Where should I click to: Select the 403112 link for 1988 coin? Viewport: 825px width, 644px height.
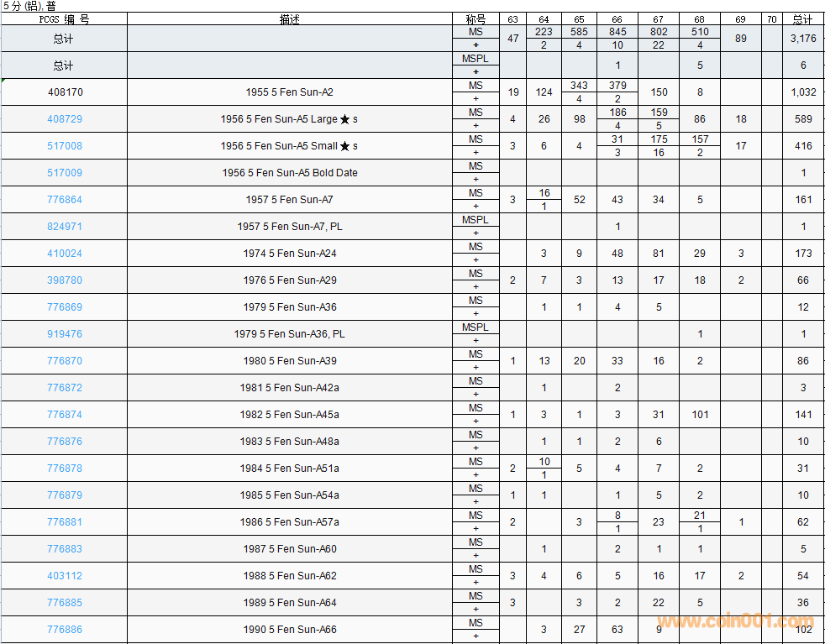[65, 576]
